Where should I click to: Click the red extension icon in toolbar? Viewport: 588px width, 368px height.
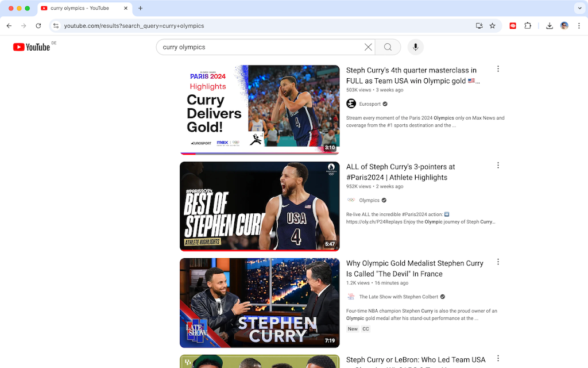513,25
